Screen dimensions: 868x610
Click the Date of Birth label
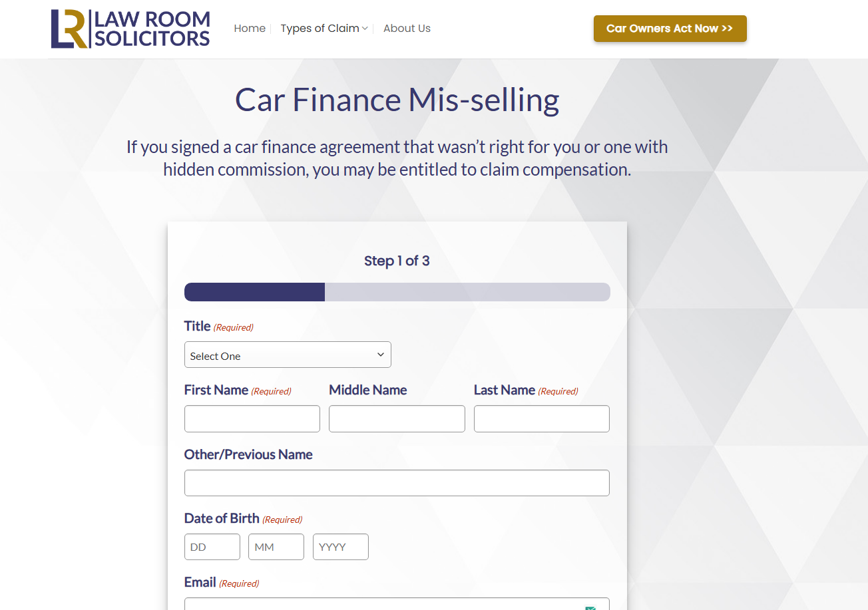point(222,518)
